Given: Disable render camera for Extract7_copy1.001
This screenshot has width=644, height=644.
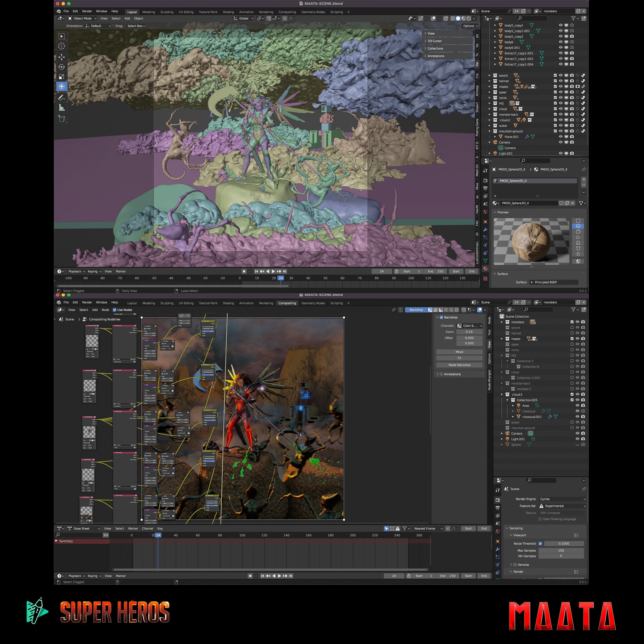Looking at the screenshot, I should [572, 53].
